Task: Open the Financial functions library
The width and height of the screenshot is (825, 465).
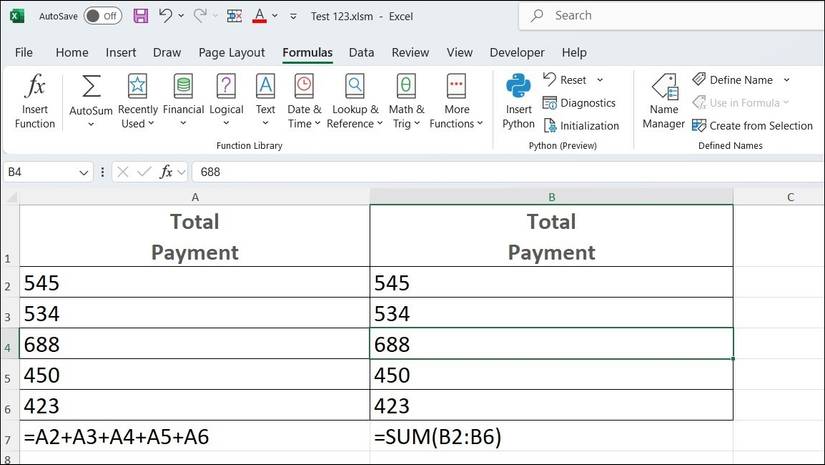Action: (x=183, y=87)
